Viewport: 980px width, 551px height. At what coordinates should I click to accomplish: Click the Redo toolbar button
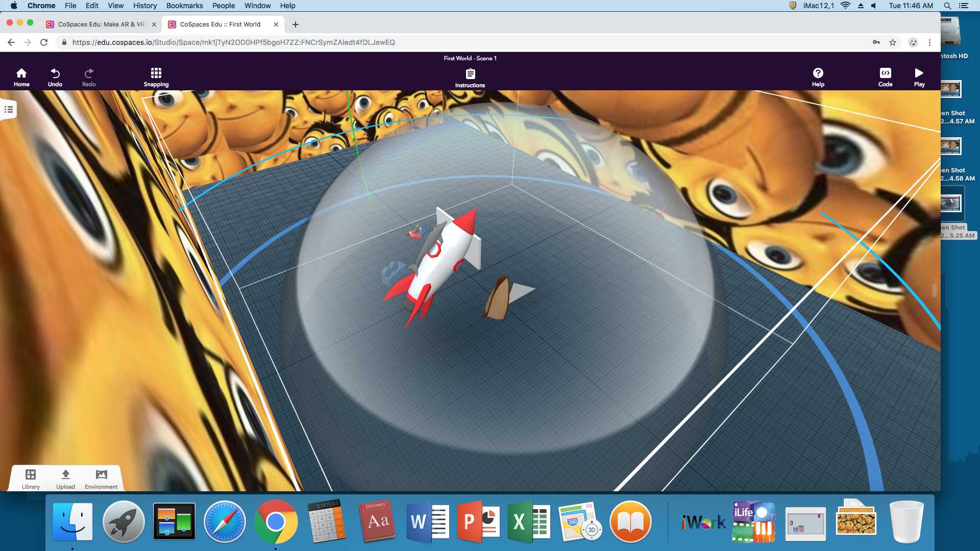click(x=89, y=77)
